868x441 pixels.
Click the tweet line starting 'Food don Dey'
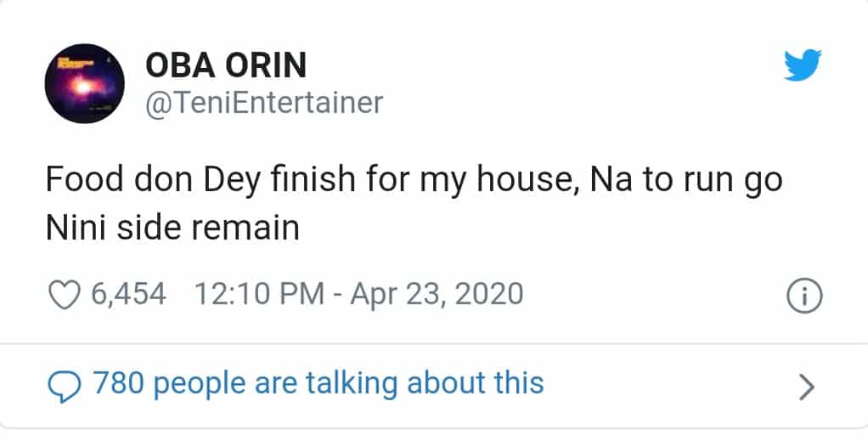click(x=413, y=181)
